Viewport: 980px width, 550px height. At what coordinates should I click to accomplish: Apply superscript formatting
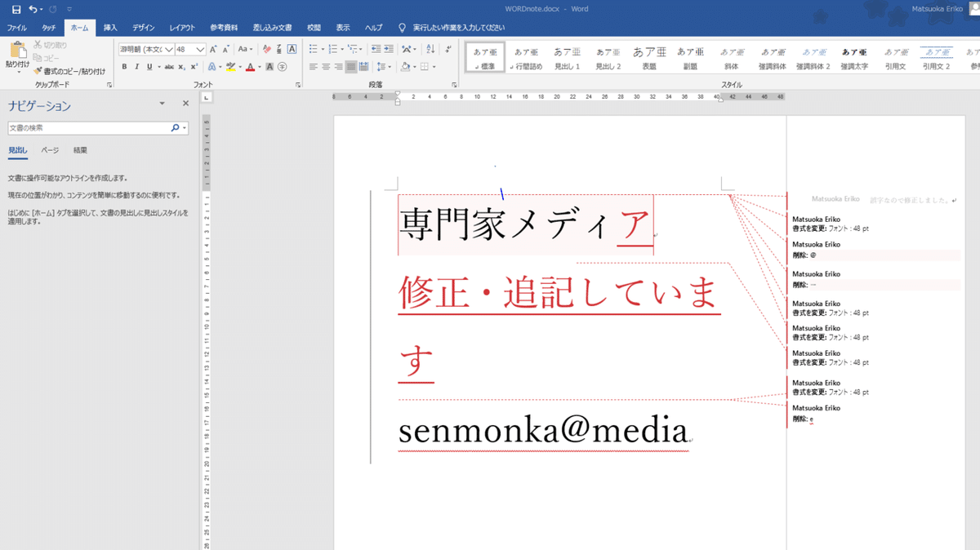(194, 67)
